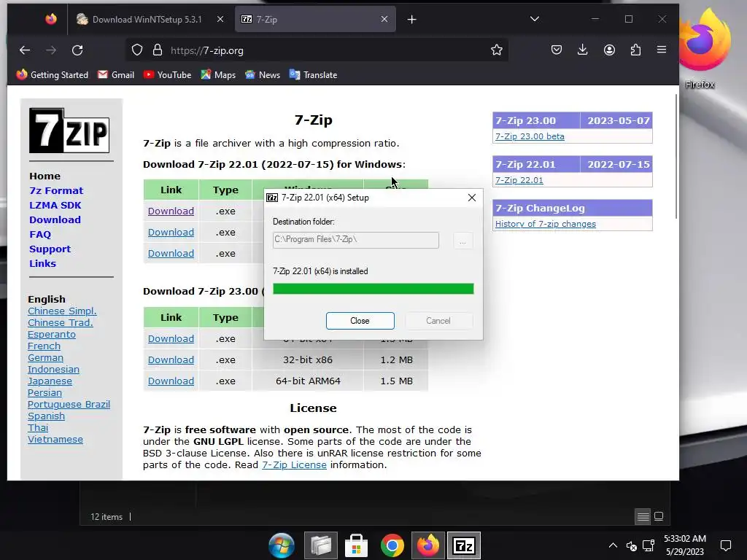Viewport: 747px width, 560px height.
Task: Open the Maps bookmark
Action: (218, 75)
